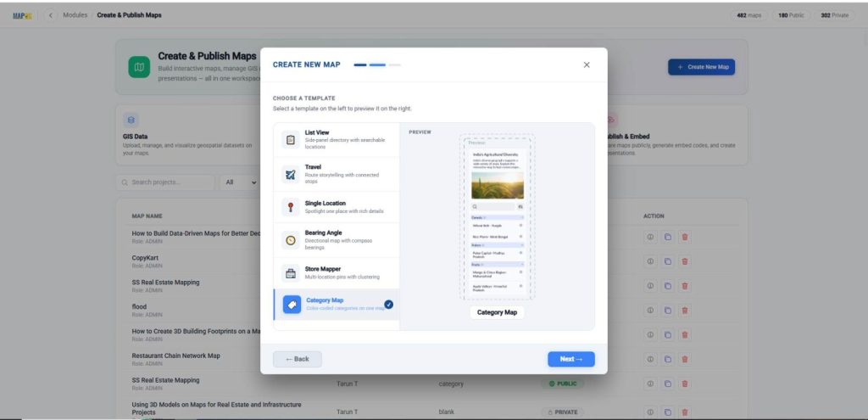This screenshot has height=420, width=868.
Task: Open Restaurant Chain Network Map
Action: (x=175, y=356)
